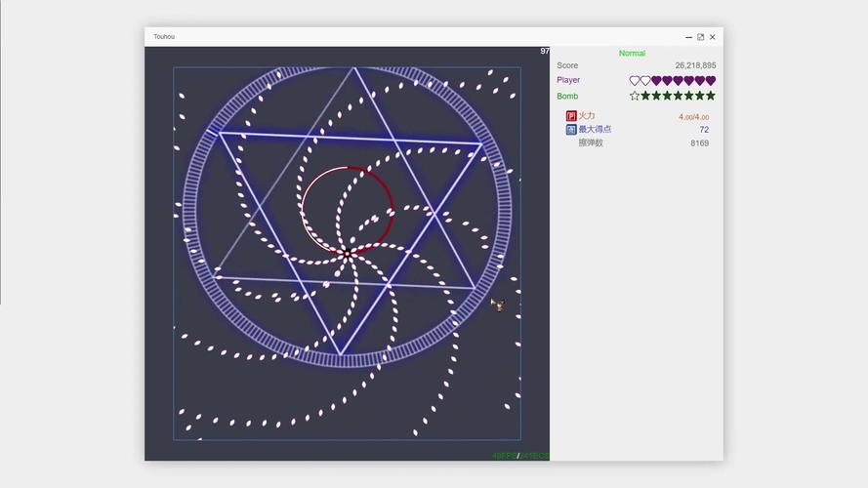The width and height of the screenshot is (868, 488).
Task: Minimize the Touhou window
Action: click(688, 37)
